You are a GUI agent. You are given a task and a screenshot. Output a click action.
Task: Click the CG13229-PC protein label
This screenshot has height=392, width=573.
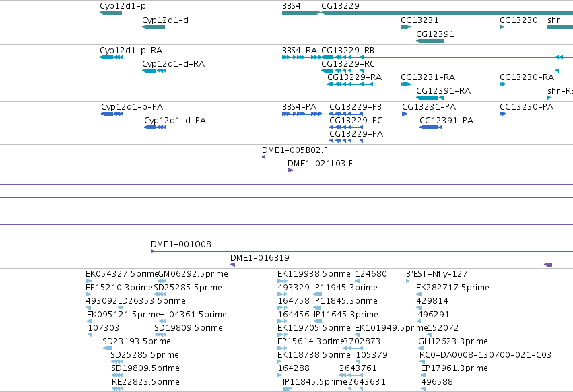point(356,121)
